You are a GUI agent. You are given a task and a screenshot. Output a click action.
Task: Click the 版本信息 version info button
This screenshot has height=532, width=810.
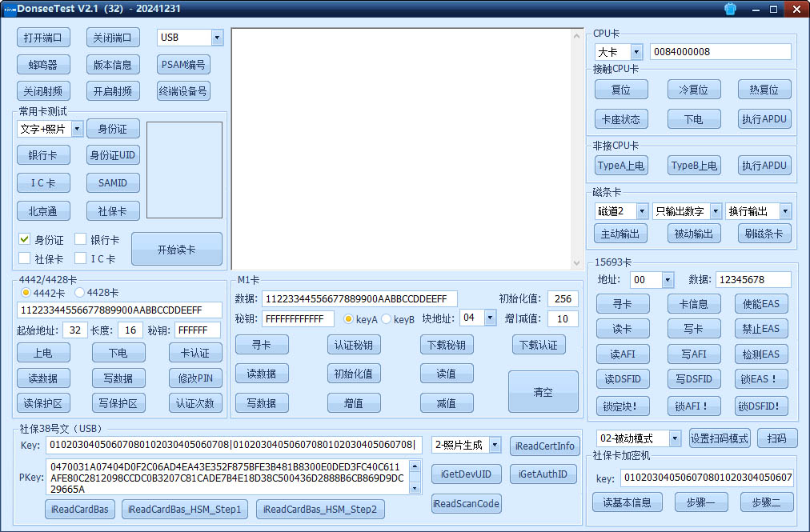(x=113, y=65)
